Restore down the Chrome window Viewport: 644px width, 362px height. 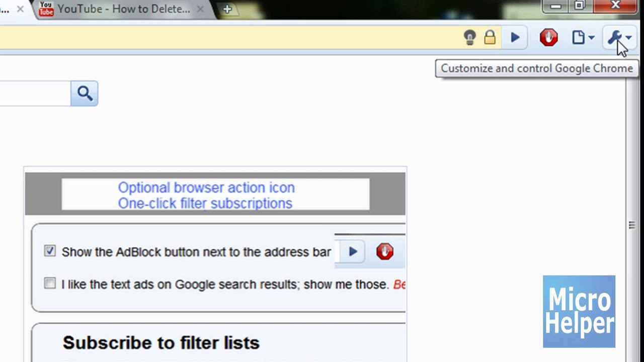580,6
